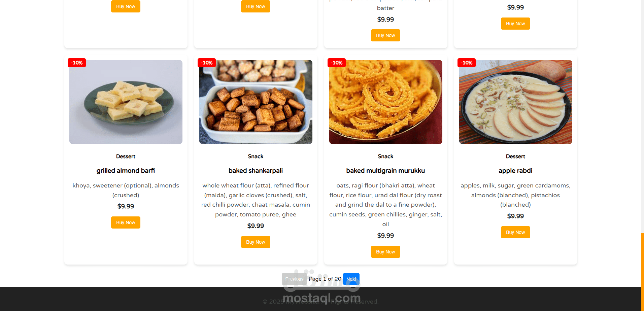
Task: Open the grilled almond barfi image
Action: click(x=126, y=102)
